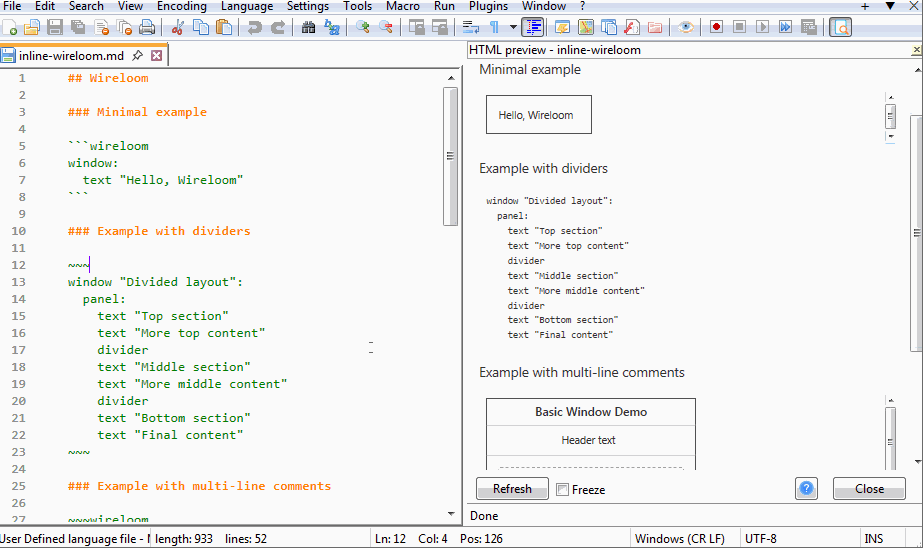Open the User Defined Language dialog icon
The image size is (923, 548).
[562, 27]
